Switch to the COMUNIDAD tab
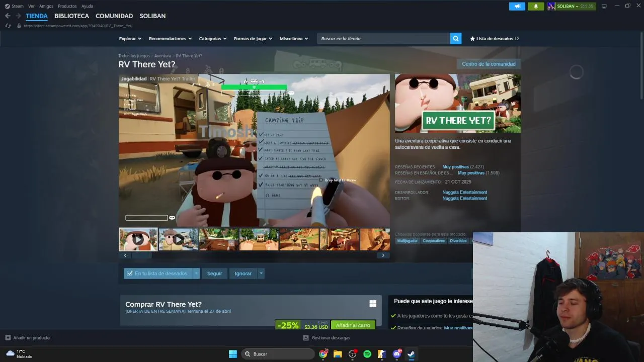Screen dimensions: 644x362 (x=114, y=16)
